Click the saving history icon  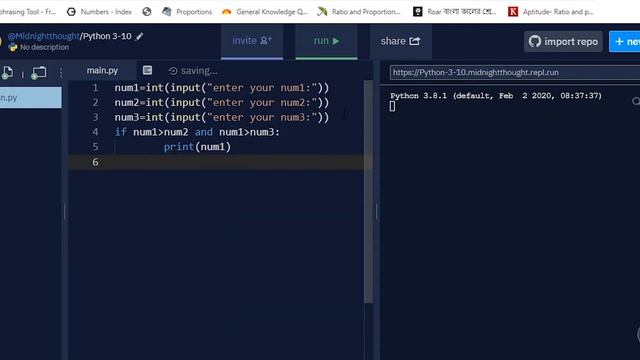[173, 71]
